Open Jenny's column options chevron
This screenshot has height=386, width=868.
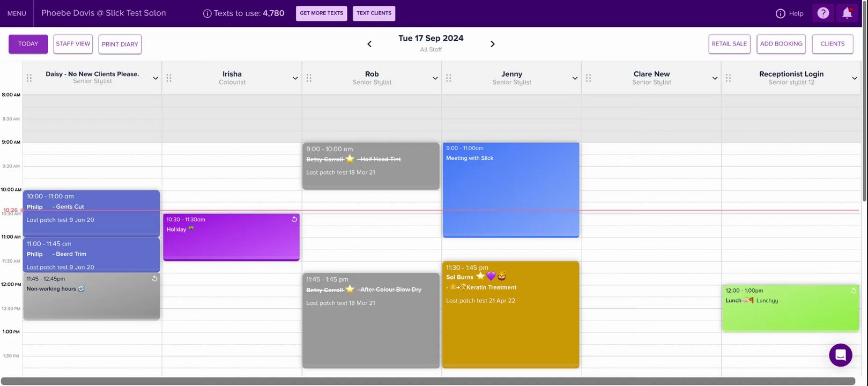coord(575,78)
